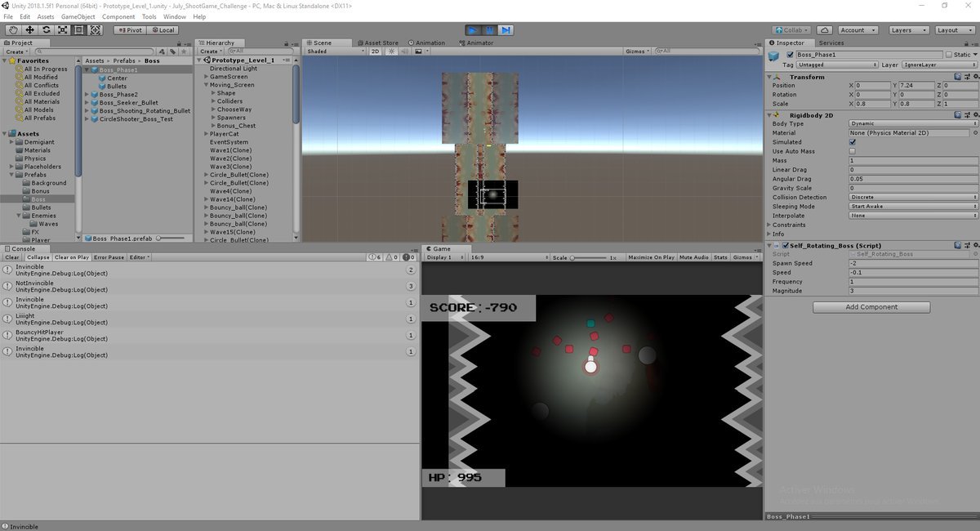Select the Rect Transform tool
980x531 pixels.
pos(78,30)
